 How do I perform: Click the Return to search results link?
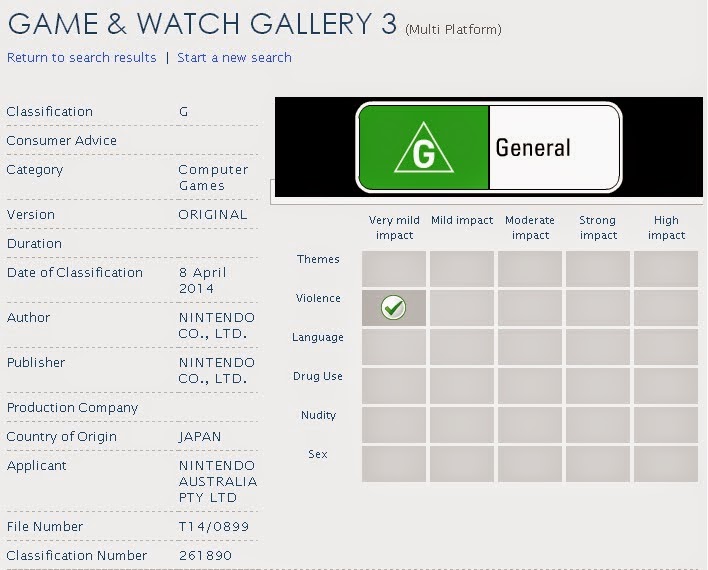(x=82, y=58)
